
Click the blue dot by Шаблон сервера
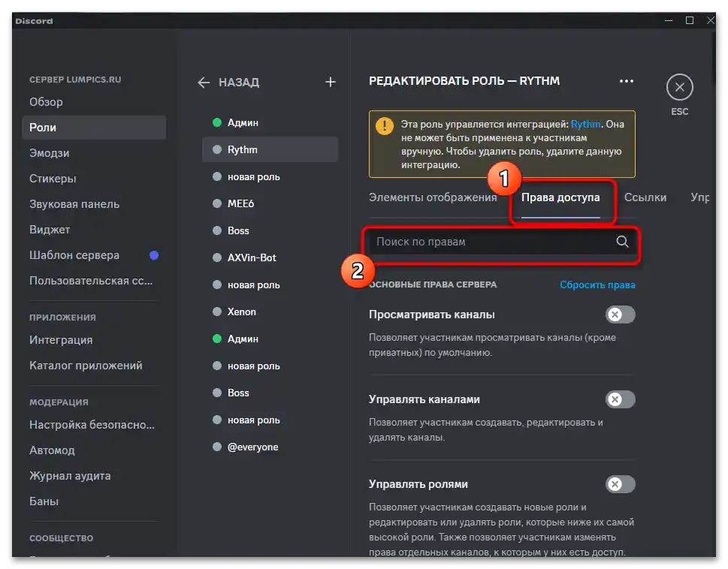(x=154, y=255)
